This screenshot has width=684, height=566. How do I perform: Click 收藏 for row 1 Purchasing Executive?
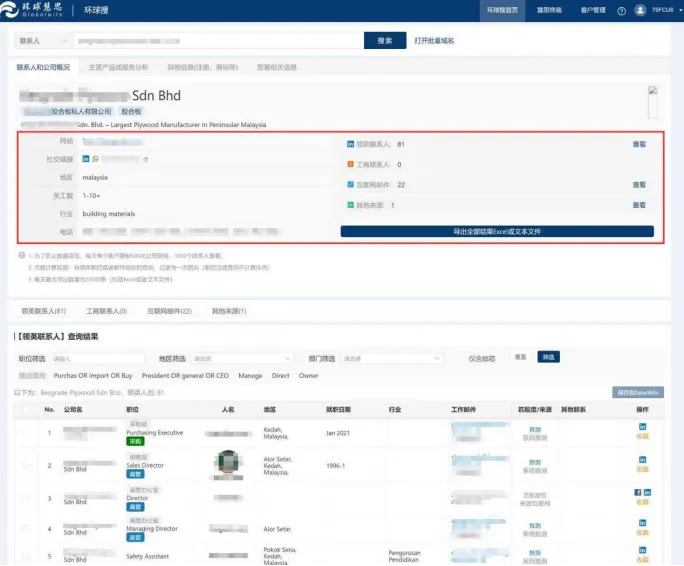coord(642,436)
